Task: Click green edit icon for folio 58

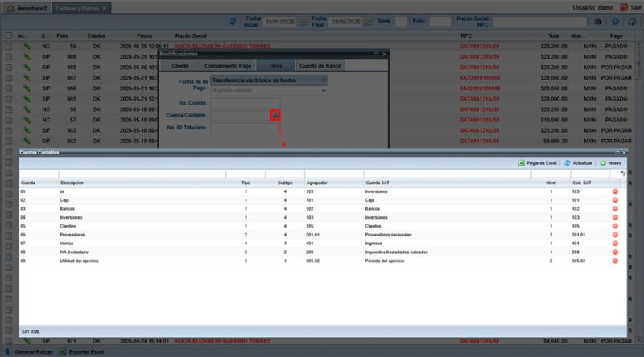Action: pos(27,109)
